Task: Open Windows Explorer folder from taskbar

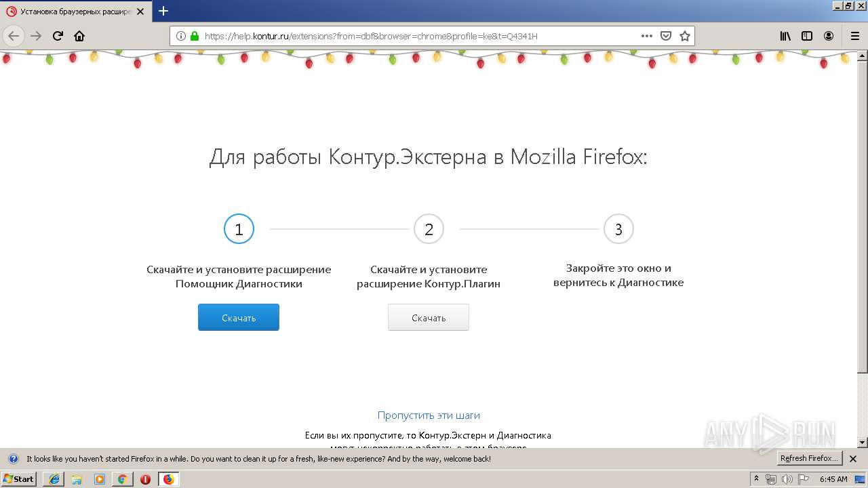Action: coord(77,479)
